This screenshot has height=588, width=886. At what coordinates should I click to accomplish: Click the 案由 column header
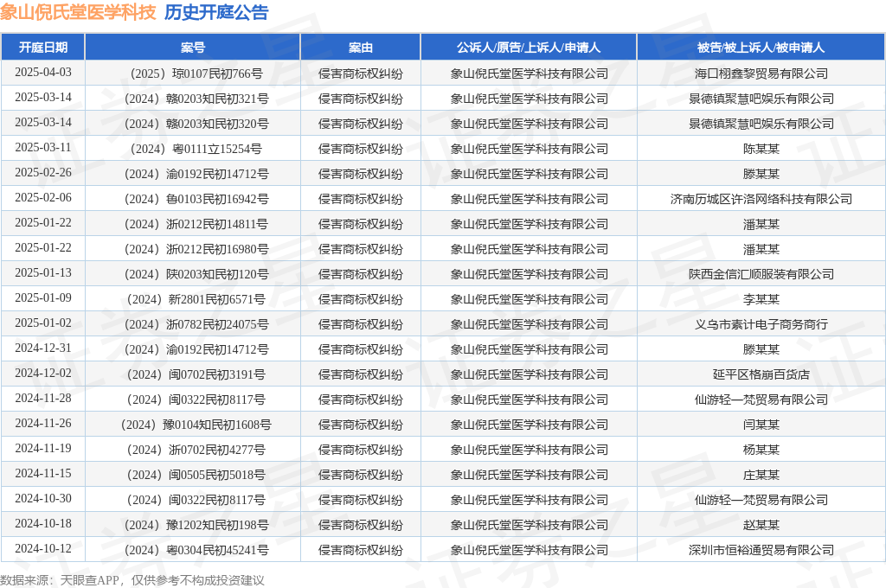(361, 48)
